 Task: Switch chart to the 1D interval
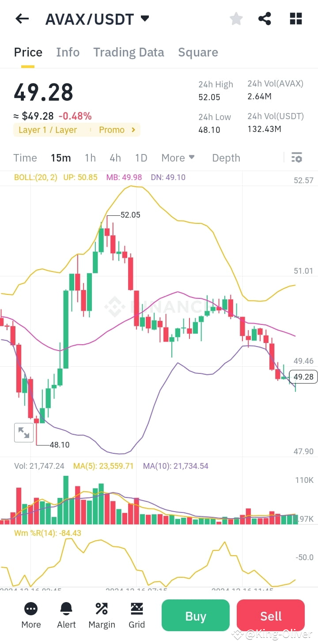tap(141, 158)
